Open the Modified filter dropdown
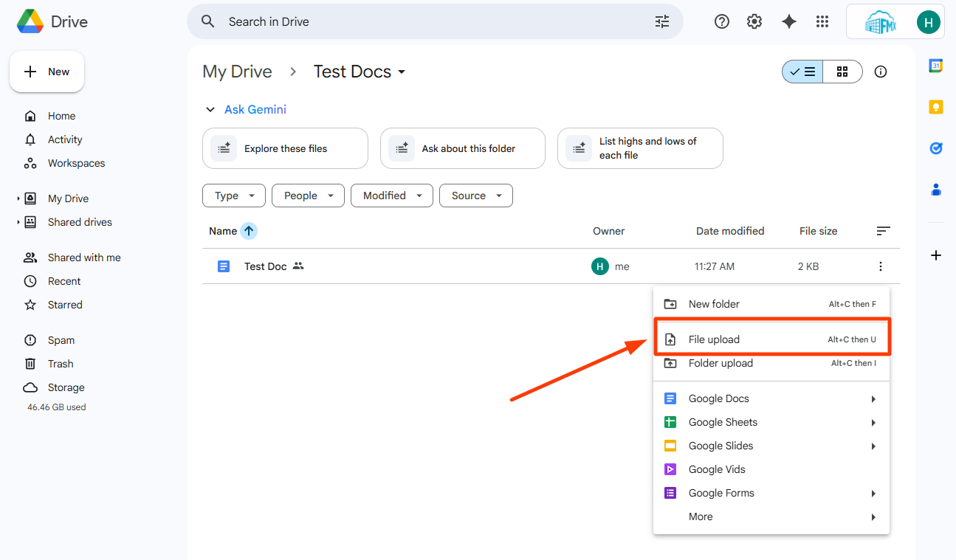This screenshot has width=956, height=560. [392, 196]
